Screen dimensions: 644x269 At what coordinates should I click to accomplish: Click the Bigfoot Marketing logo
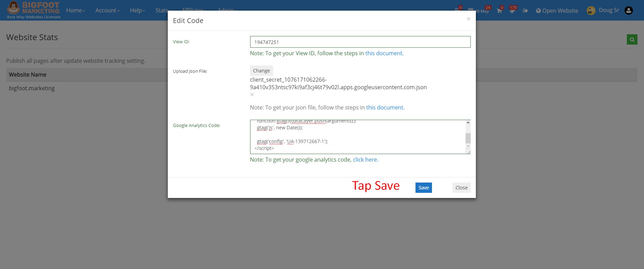click(x=34, y=10)
